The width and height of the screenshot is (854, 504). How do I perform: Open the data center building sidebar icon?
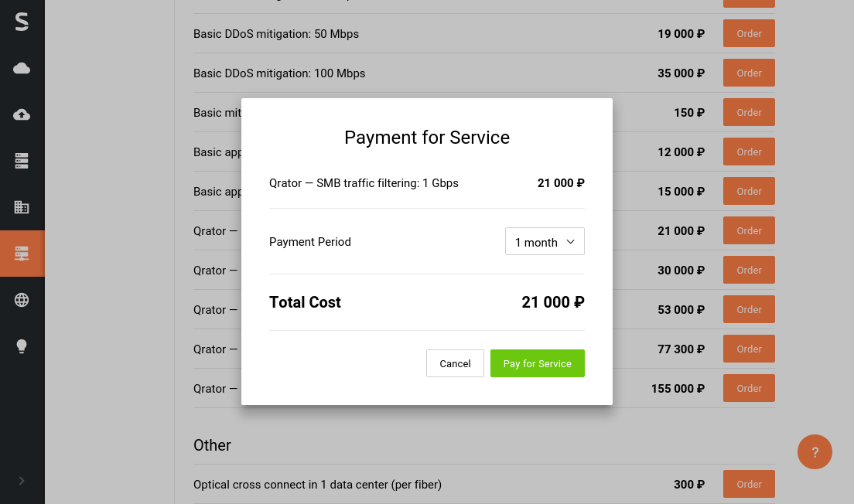(x=22, y=207)
